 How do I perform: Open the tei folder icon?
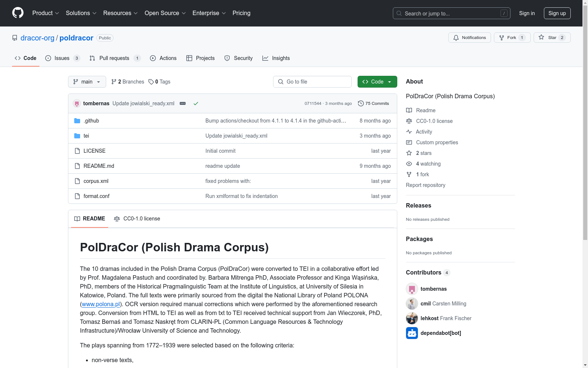coord(77,136)
